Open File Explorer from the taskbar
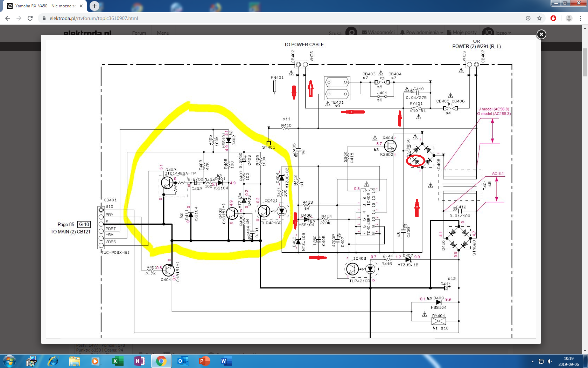This screenshot has height=368, width=588. pyautogui.click(x=74, y=361)
